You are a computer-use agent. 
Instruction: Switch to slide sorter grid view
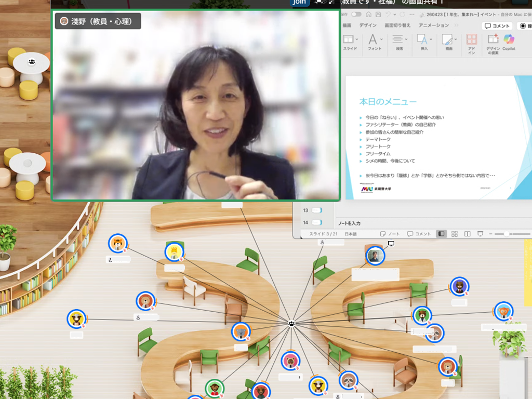point(454,234)
